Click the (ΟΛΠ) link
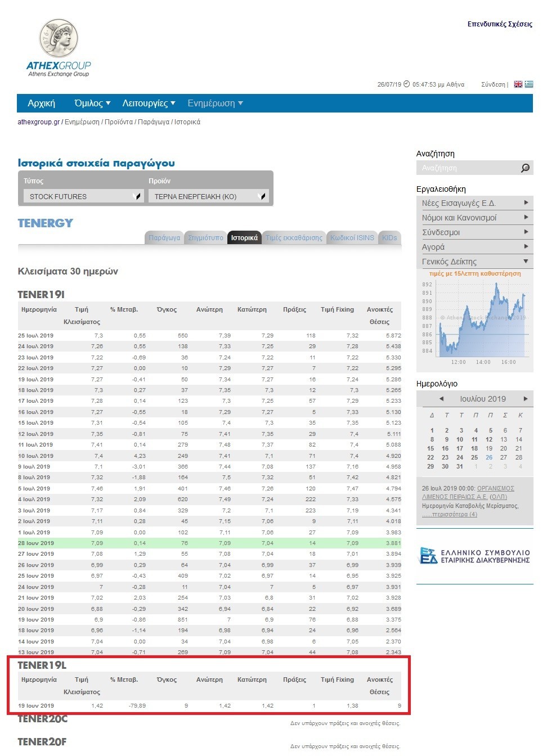The height and width of the screenshot is (756, 547). click(x=499, y=497)
